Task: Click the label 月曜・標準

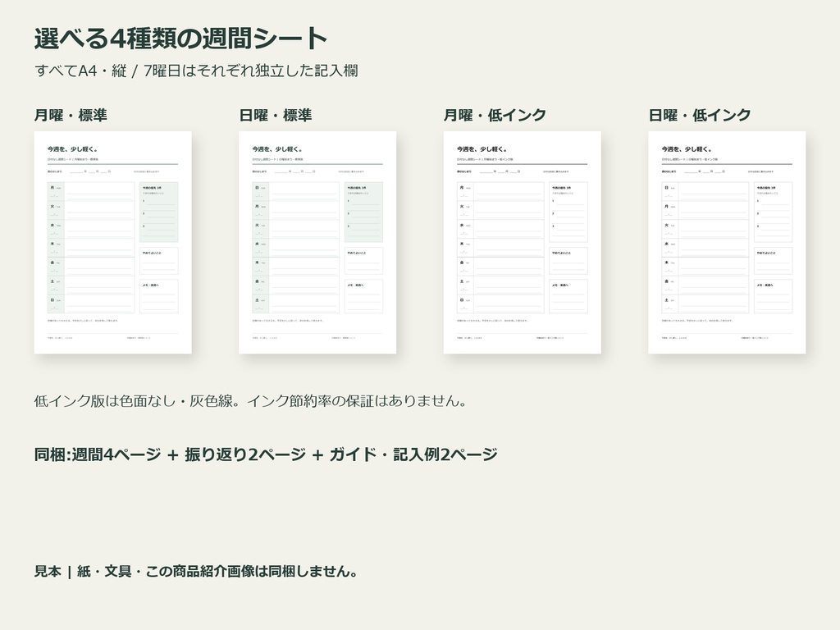Action: [71, 115]
